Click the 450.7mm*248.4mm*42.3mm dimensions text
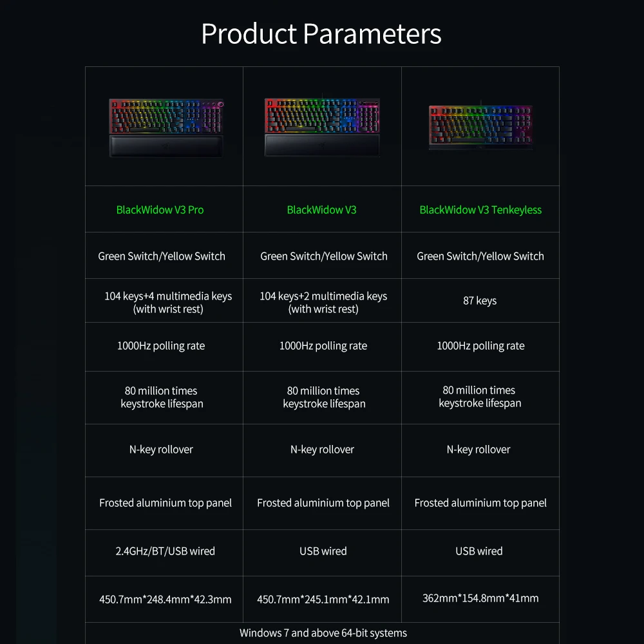Image resolution: width=644 pixels, height=644 pixels. pyautogui.click(x=165, y=599)
